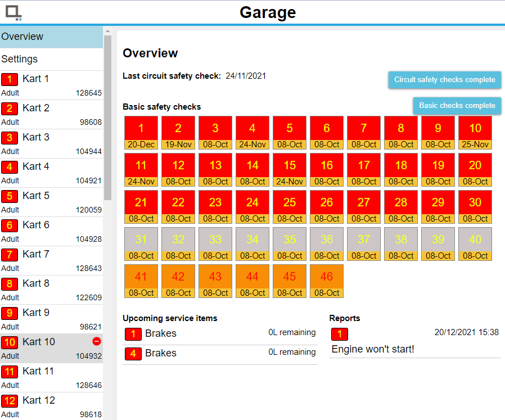Click report timestamp 20/12/2021 15:38
The image size is (505, 420).
point(466,332)
